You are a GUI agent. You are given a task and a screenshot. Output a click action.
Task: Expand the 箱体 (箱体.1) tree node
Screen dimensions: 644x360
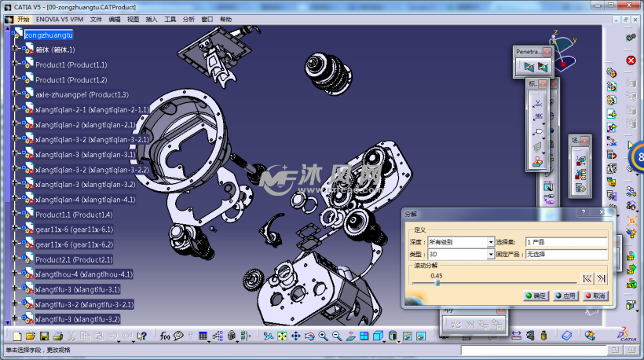tap(15, 48)
